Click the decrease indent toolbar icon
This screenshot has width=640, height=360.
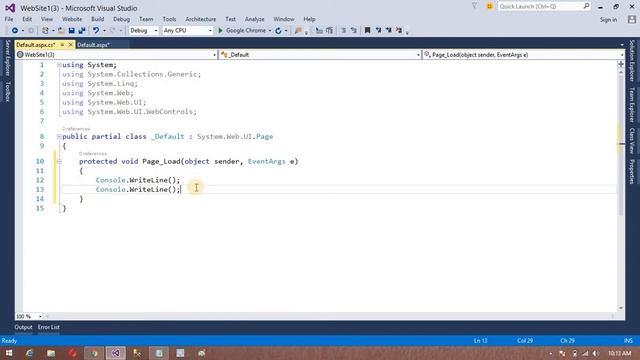point(319,31)
